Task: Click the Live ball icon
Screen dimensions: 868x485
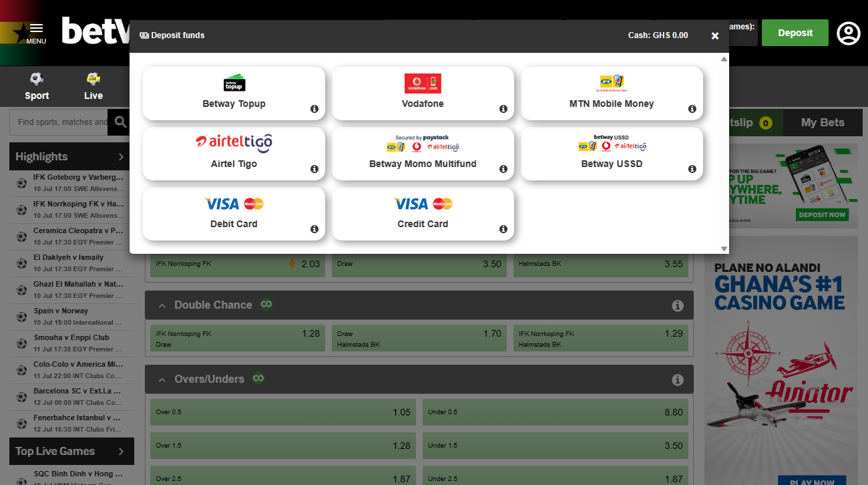Action: (93, 79)
